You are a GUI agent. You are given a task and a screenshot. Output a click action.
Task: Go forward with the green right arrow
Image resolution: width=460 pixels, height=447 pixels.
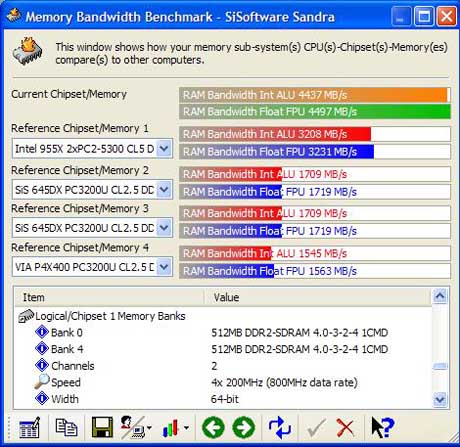click(x=244, y=427)
